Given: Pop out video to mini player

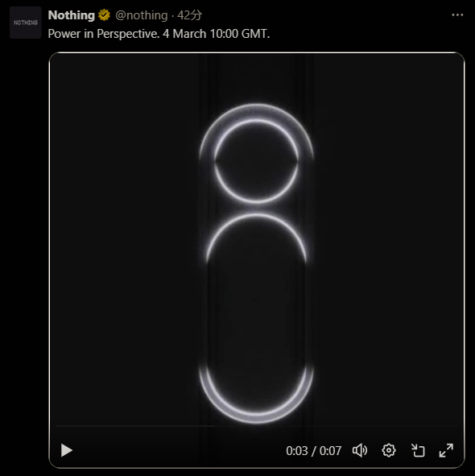Looking at the screenshot, I should [x=418, y=450].
